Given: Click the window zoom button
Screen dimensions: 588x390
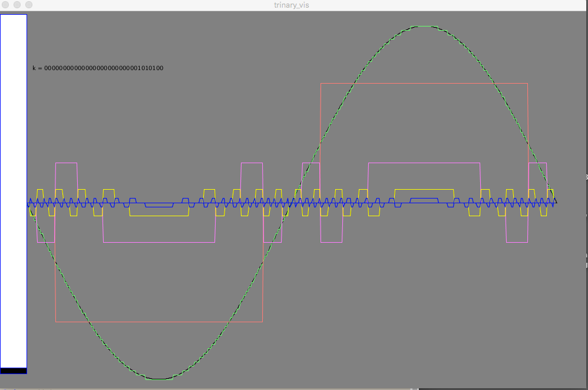Looking at the screenshot, I should [x=28, y=5].
